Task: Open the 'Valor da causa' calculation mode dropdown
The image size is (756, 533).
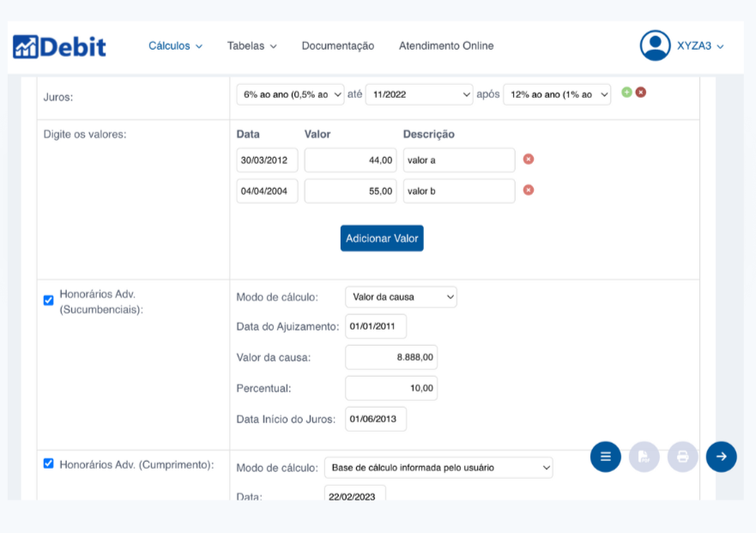Action: tap(401, 297)
